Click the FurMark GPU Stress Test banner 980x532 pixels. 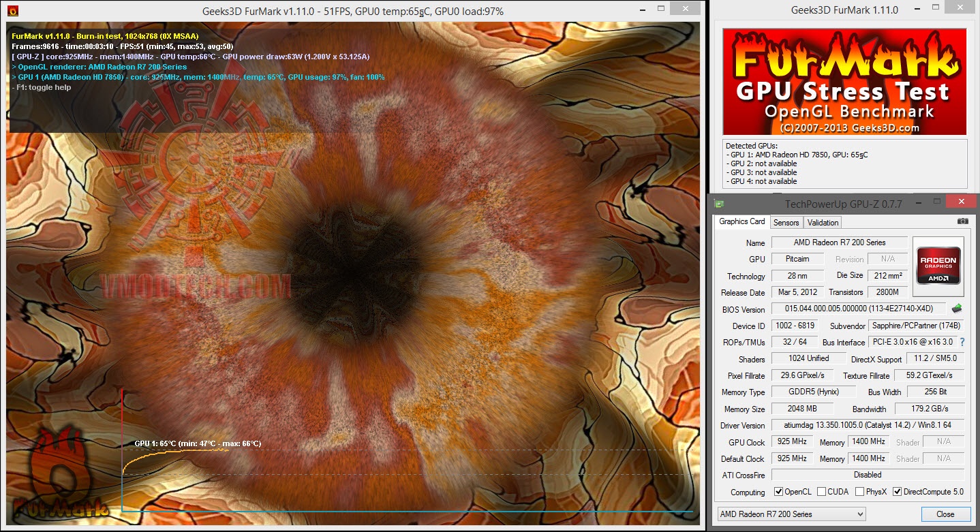(844, 82)
